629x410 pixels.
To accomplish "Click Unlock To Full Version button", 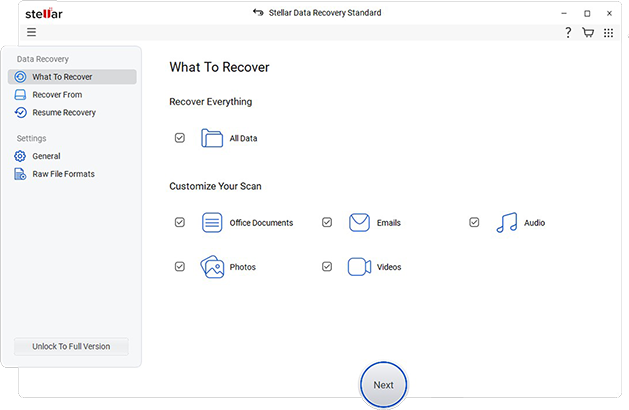I will point(72,347).
